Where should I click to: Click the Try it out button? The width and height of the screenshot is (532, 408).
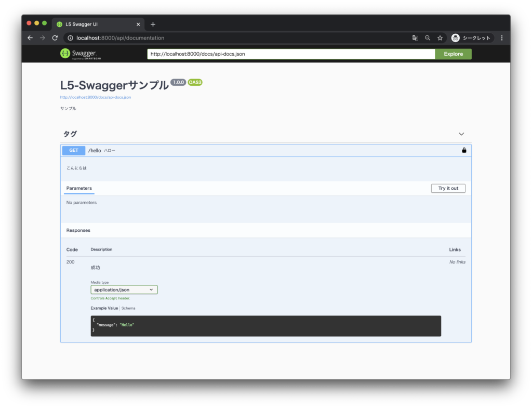coord(448,188)
